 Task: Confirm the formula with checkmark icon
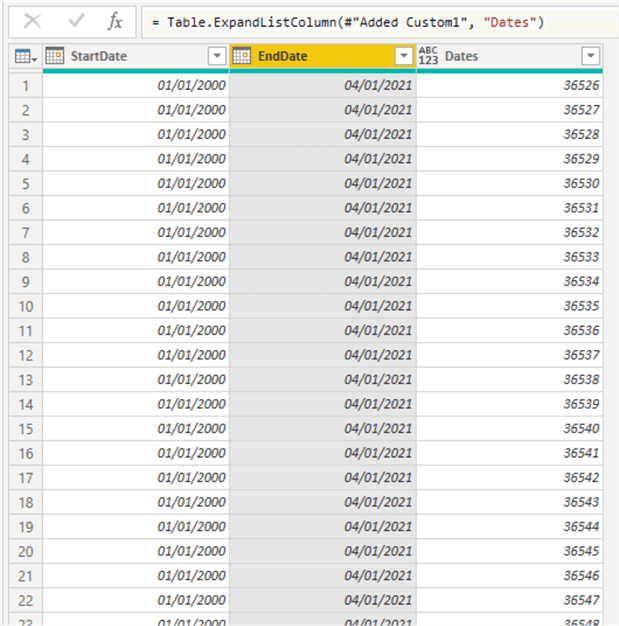coord(76,21)
